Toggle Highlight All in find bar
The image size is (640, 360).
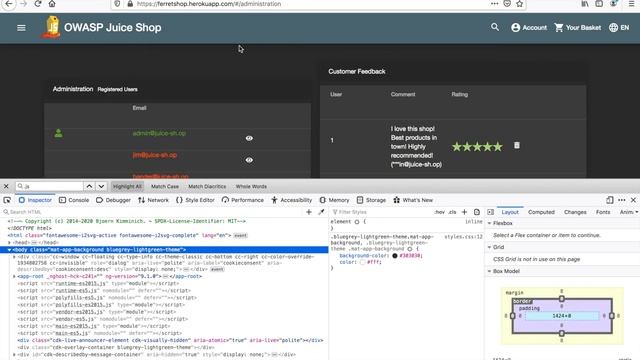coord(127,186)
